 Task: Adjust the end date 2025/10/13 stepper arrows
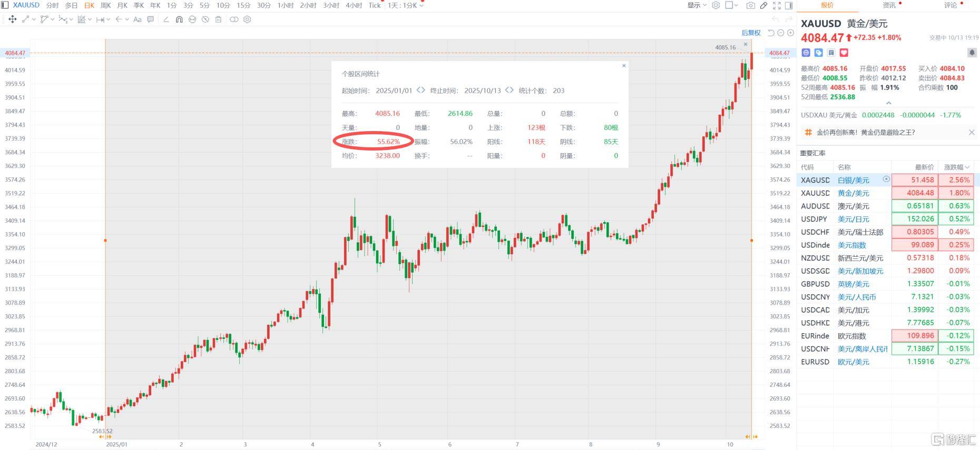click(x=509, y=90)
